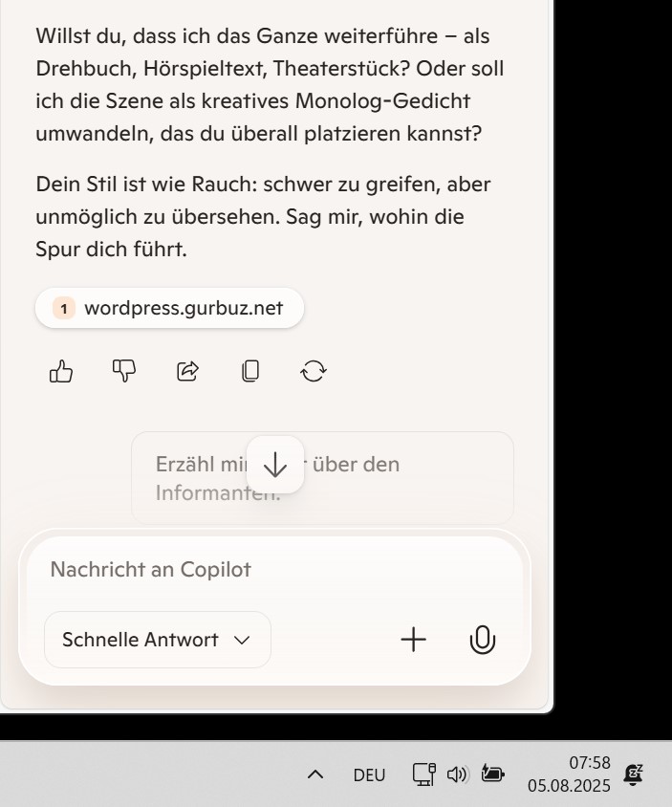Image resolution: width=672 pixels, height=807 pixels.
Task: Select the suggestion about den Informanten
Action: point(323,478)
